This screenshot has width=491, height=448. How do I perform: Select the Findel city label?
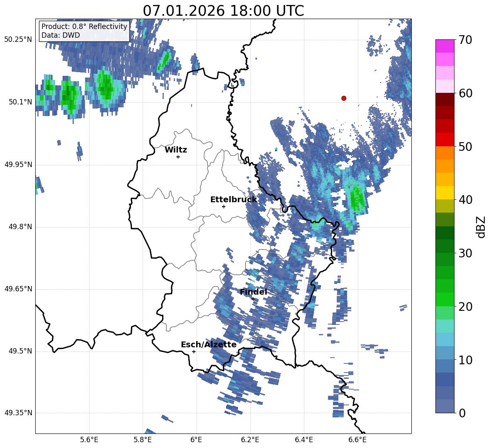[x=253, y=292]
